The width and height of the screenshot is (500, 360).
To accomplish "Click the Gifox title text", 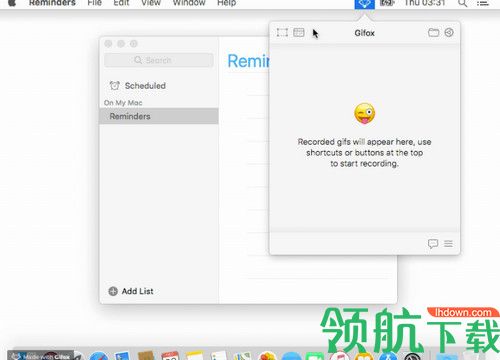I will (364, 33).
